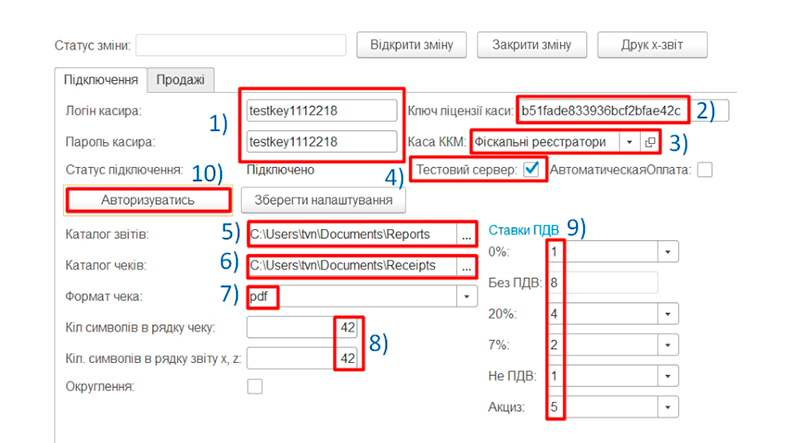Select the Підключення tab

[x=100, y=79]
